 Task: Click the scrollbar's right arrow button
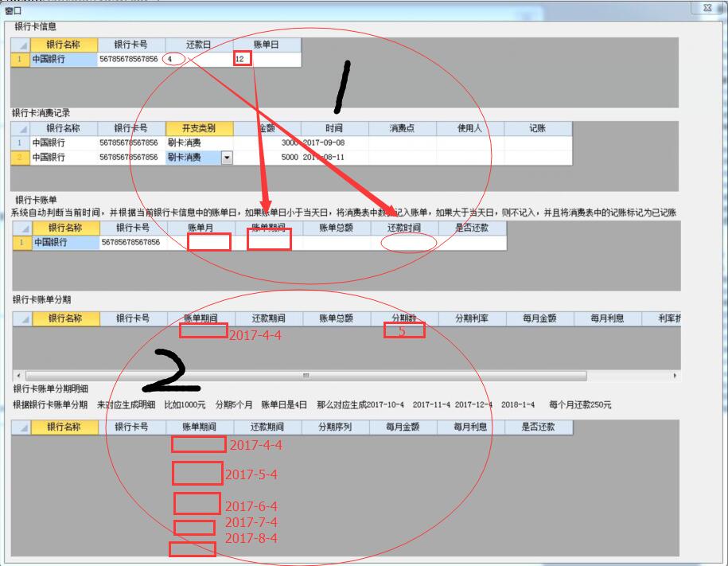click(x=675, y=376)
